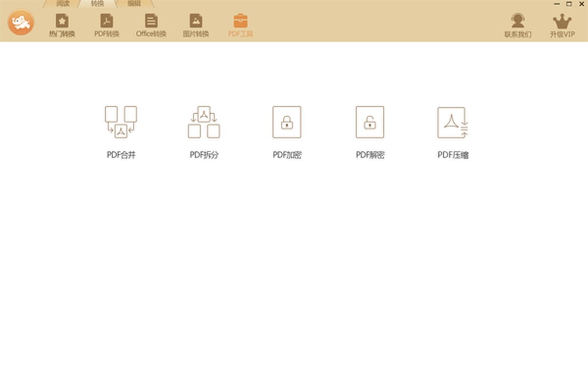Go to the 编辑 (Edit) tab
588x368 pixels.
[134, 3]
